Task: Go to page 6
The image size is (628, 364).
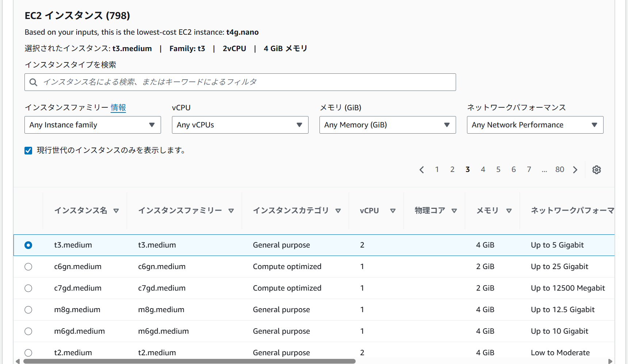Action: pos(514,169)
